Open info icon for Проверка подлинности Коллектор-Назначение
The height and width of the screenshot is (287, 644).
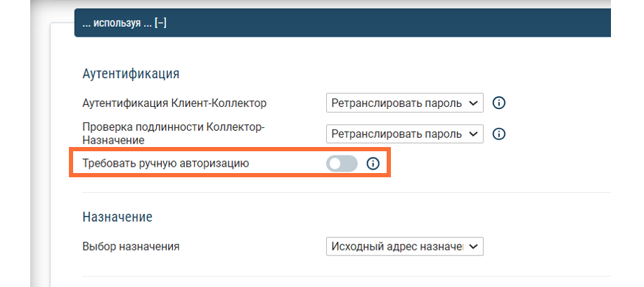(499, 134)
